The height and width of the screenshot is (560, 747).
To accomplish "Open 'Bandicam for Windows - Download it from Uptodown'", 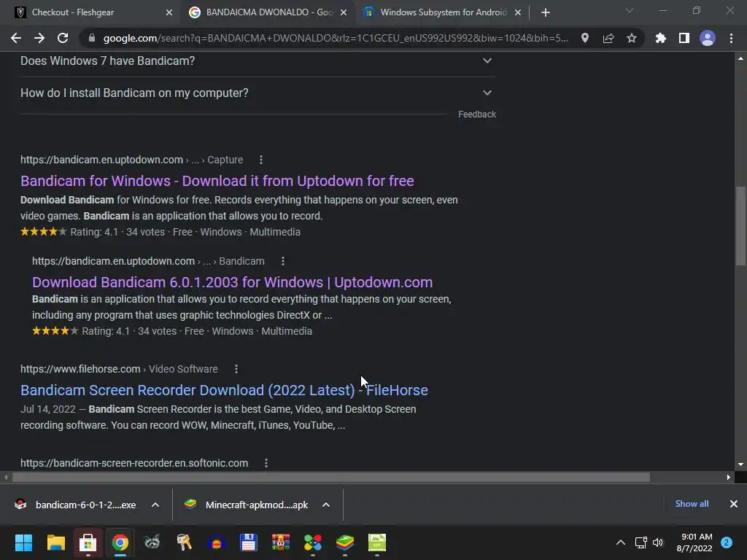I will [217, 181].
